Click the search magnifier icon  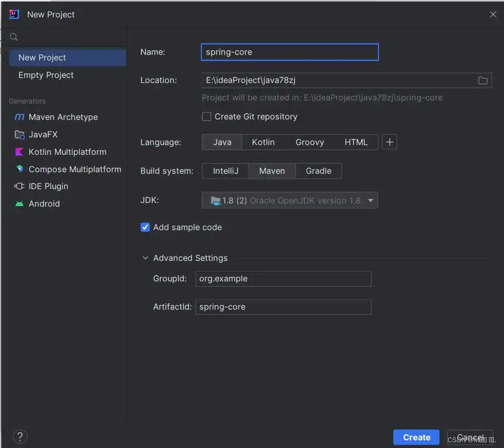click(13, 37)
